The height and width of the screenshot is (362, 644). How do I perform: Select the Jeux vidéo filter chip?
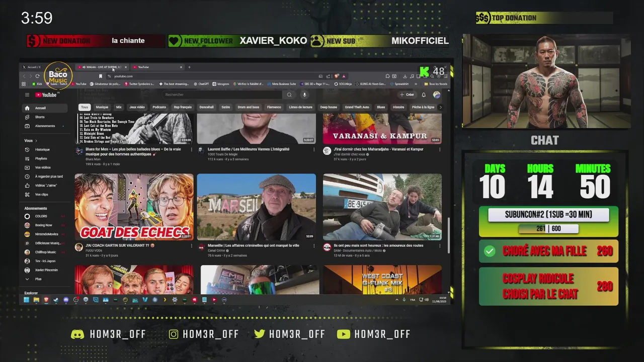coord(137,107)
